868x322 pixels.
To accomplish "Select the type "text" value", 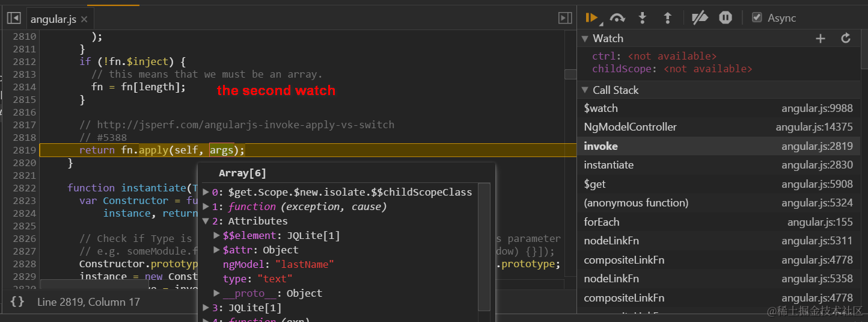I will click(275, 279).
